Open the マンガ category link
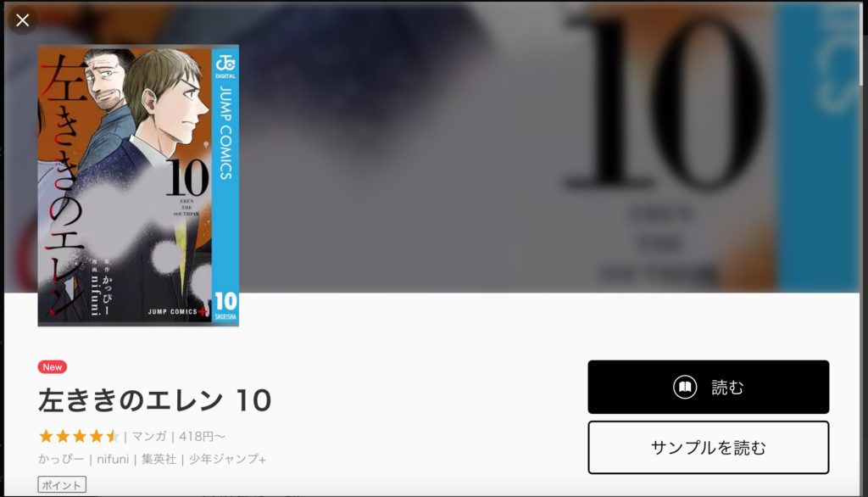The image size is (868, 497). click(149, 437)
